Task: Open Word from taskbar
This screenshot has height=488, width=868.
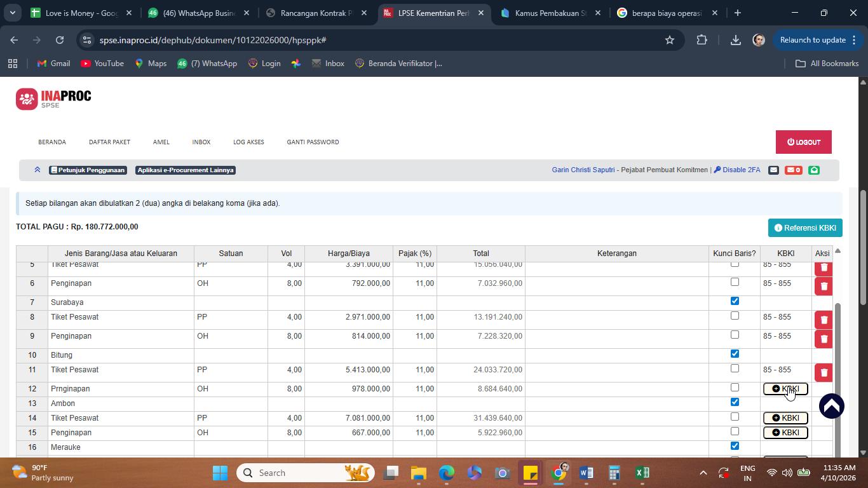Action: click(587, 473)
